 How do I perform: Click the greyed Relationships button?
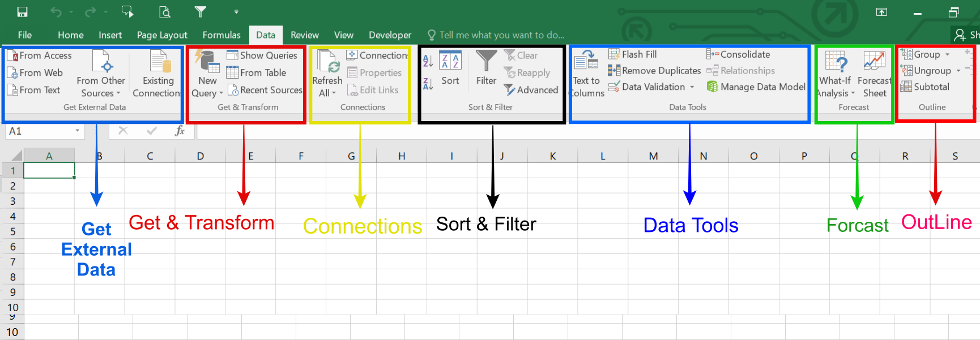(x=740, y=71)
